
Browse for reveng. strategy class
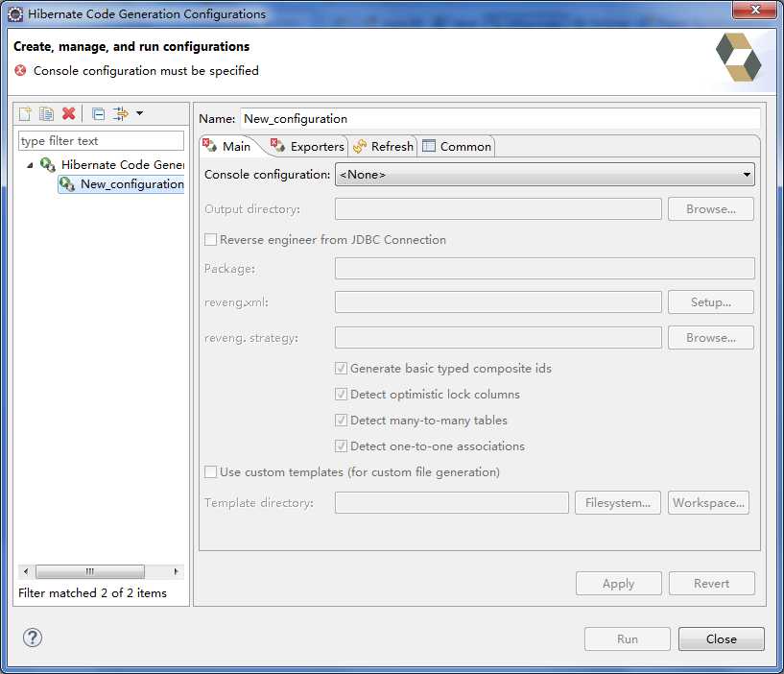[710, 338]
